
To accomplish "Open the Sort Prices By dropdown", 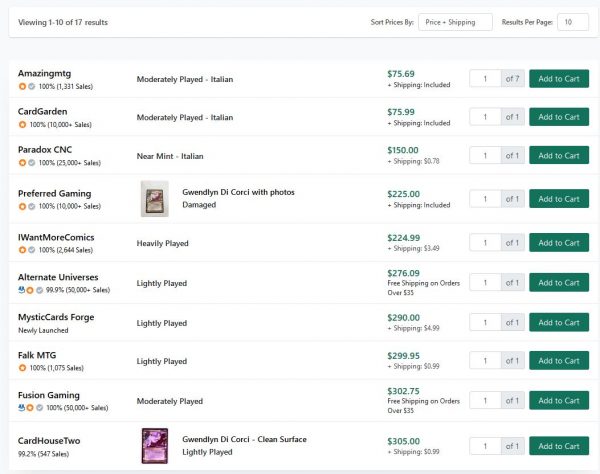I will 455,22.
